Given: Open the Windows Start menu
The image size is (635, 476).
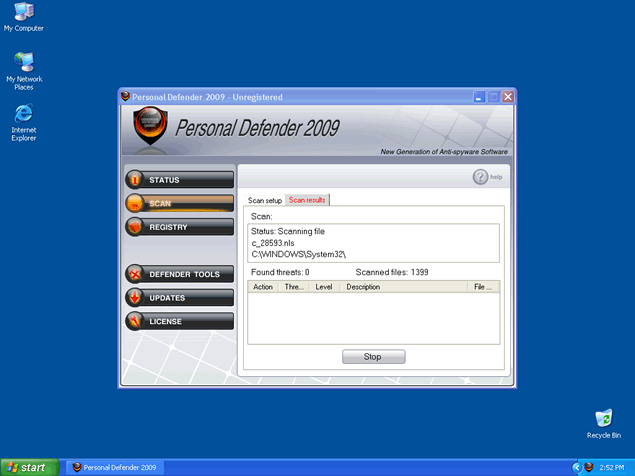Looking at the screenshot, I should [27, 467].
